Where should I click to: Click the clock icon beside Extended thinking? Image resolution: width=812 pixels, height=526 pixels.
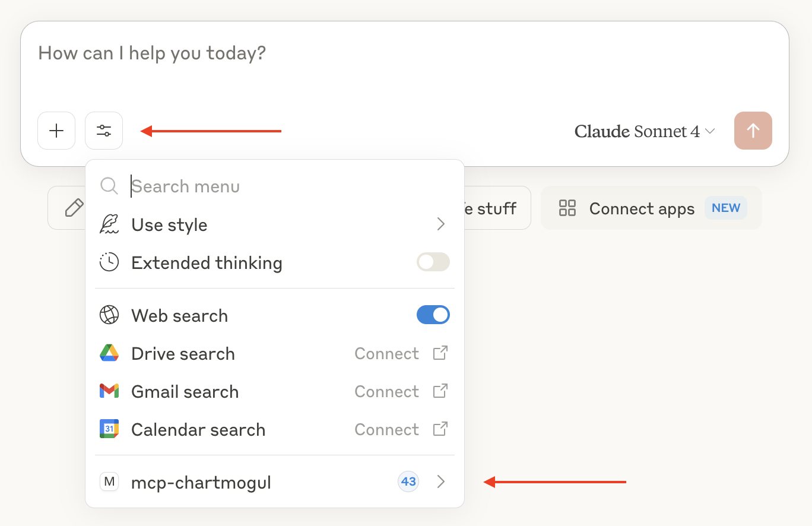pyautogui.click(x=109, y=262)
